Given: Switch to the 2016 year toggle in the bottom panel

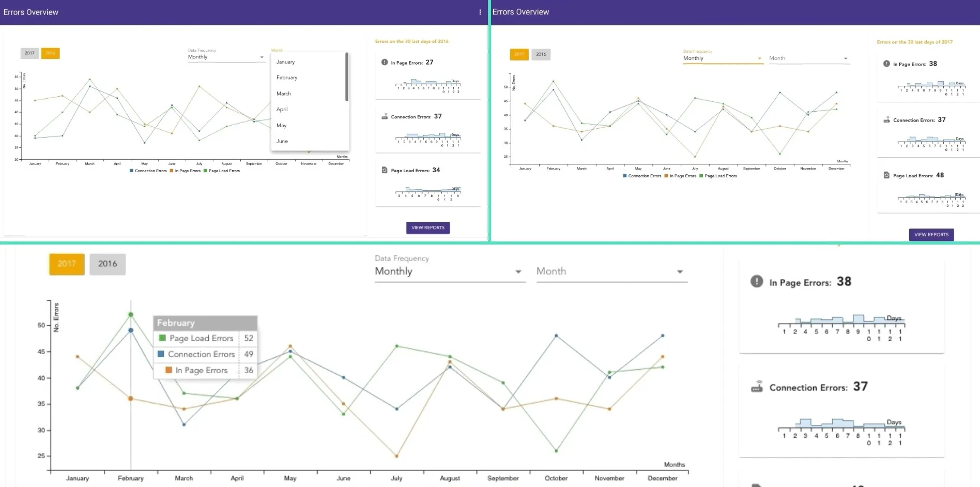Looking at the screenshot, I should pos(107,264).
